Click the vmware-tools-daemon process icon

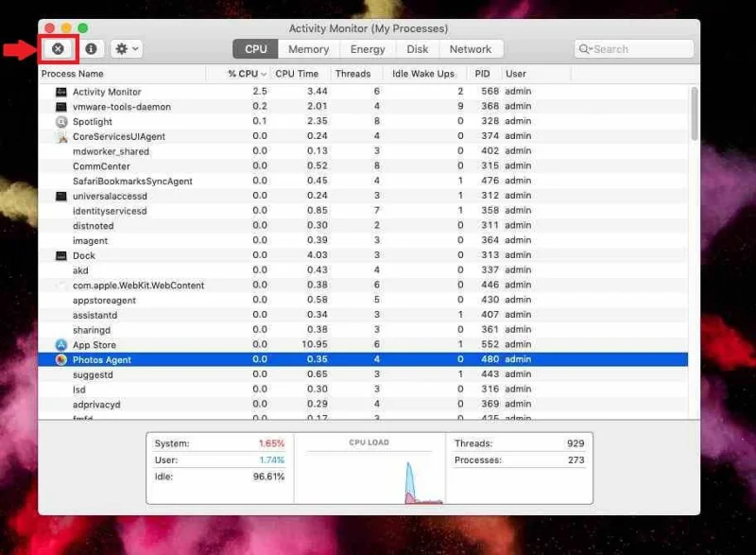click(60, 106)
